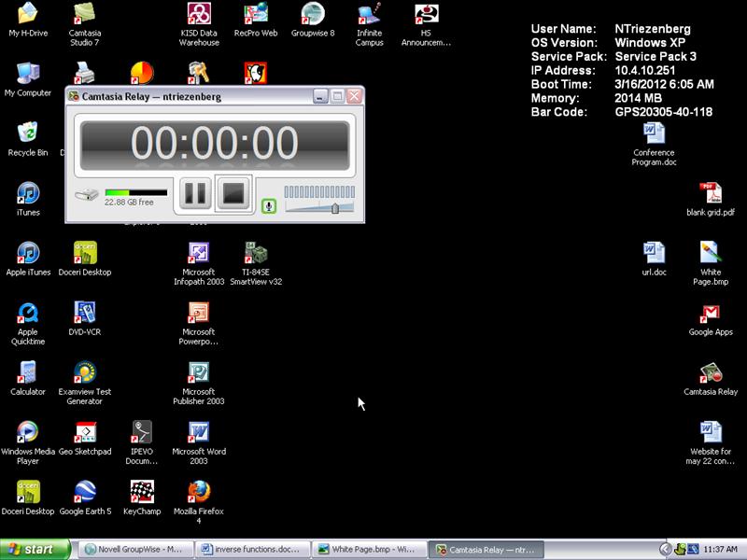747x560 pixels.
Task: Select Doceri Desktop shortcut beside Google Earth 5
Action: click(28, 498)
